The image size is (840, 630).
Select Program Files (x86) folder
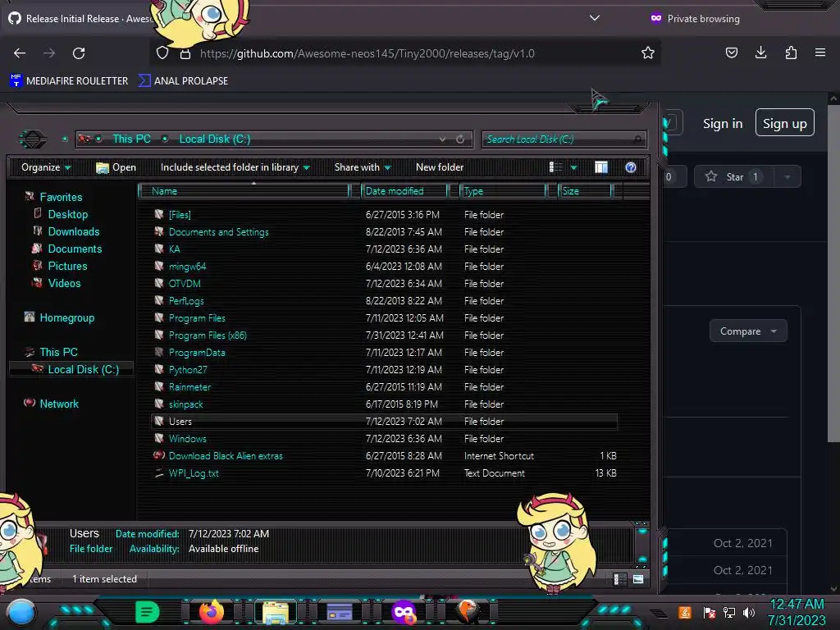pyautogui.click(x=208, y=336)
